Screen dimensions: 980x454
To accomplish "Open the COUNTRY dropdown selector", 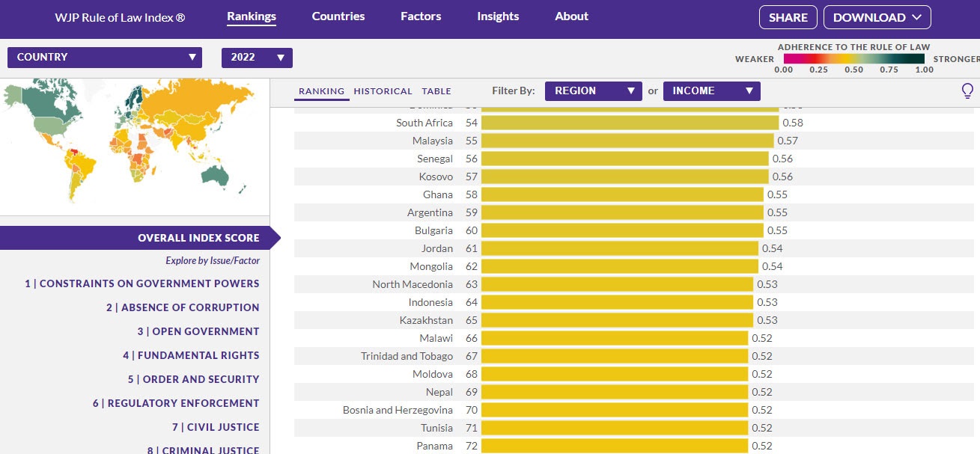I will (x=105, y=58).
